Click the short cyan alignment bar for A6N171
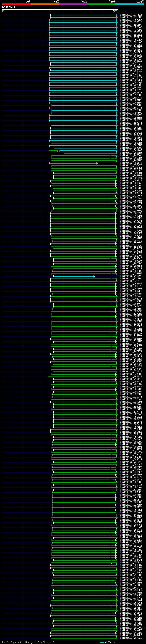 [x=73, y=163]
